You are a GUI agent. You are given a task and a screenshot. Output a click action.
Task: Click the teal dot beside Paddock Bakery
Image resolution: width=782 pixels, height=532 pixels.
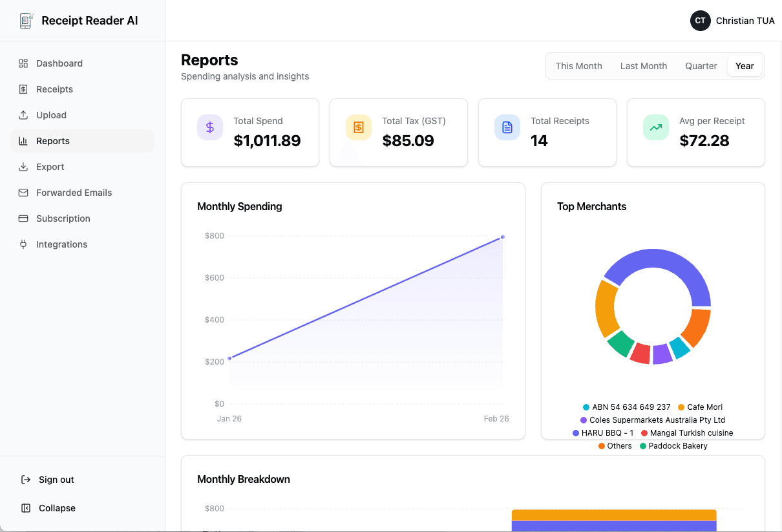644,445
